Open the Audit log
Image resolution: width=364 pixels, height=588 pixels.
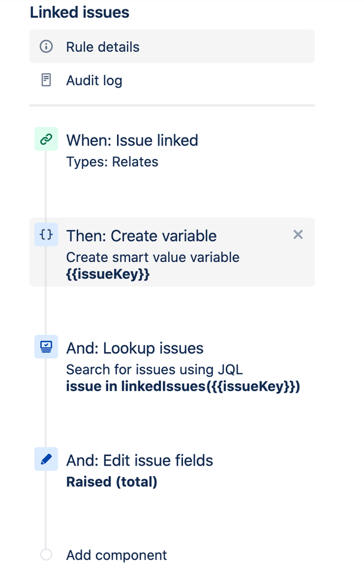click(94, 80)
